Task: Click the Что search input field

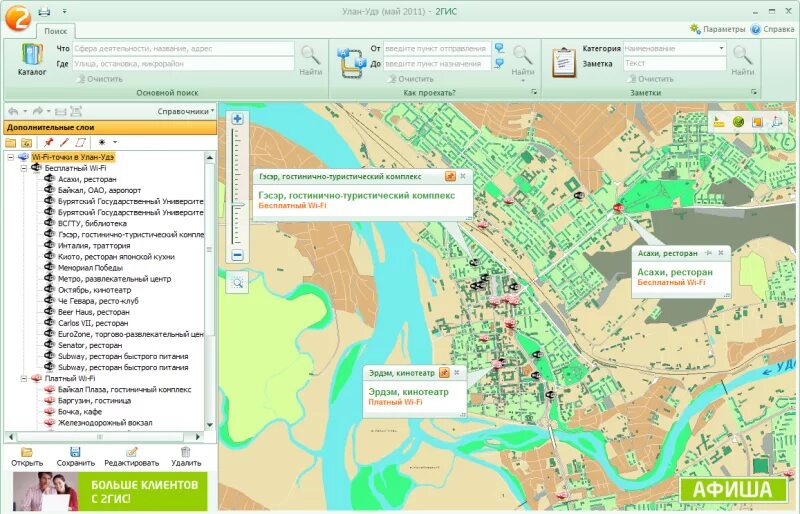Action: (x=184, y=48)
